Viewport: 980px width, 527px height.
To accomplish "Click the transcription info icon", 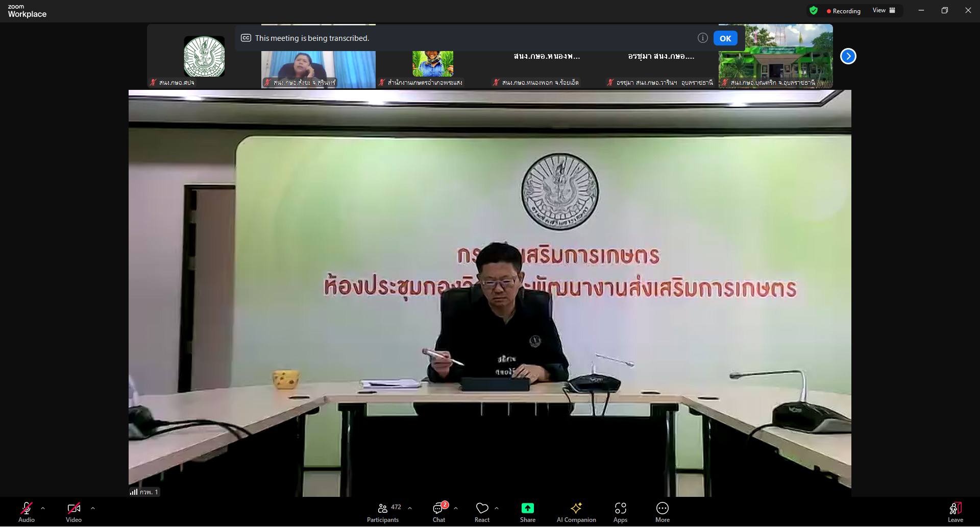I will coord(702,38).
